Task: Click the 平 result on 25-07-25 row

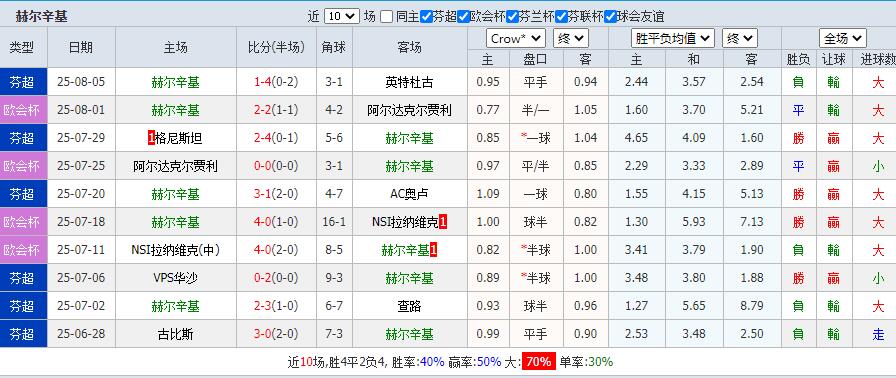Action: point(798,166)
